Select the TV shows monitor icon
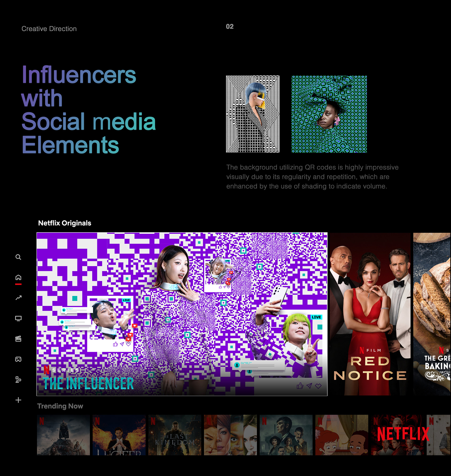 point(18,319)
